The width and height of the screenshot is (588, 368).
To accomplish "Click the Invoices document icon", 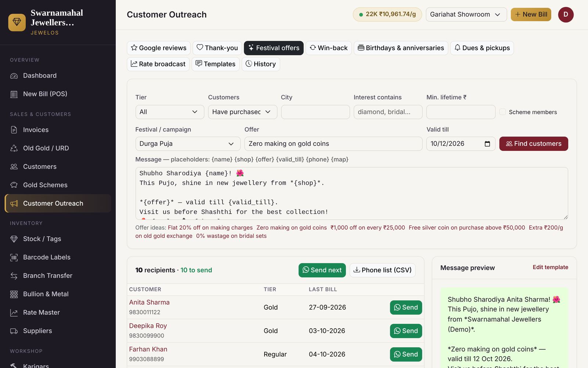I will tap(14, 130).
